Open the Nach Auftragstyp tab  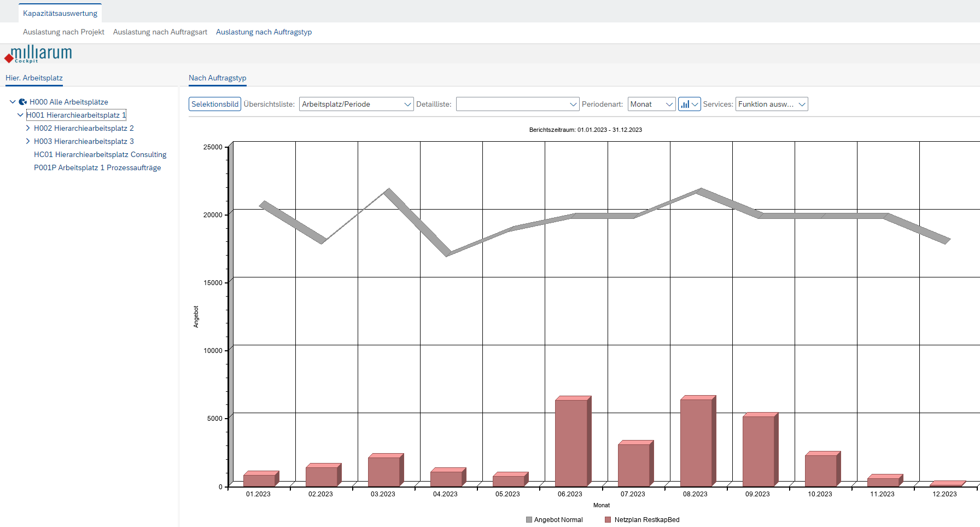pyautogui.click(x=218, y=78)
